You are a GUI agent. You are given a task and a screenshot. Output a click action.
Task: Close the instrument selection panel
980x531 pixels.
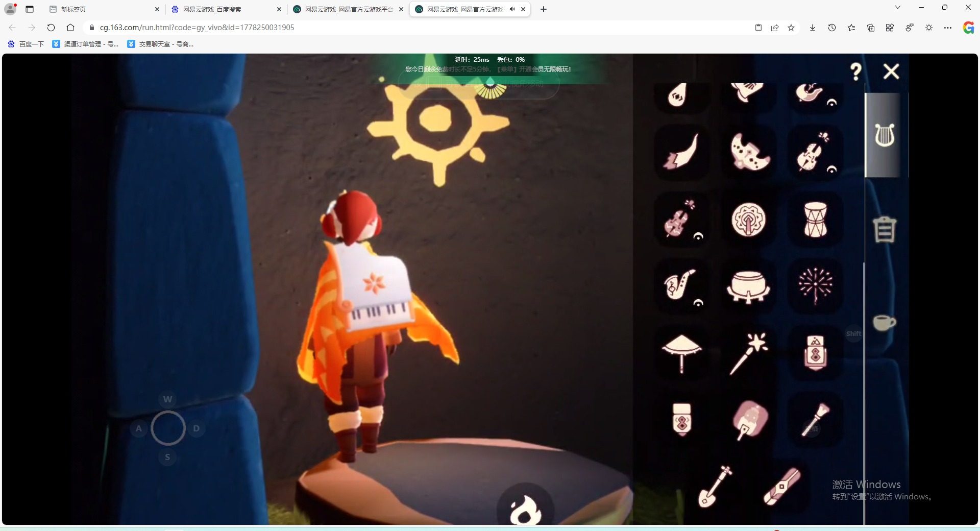(891, 71)
